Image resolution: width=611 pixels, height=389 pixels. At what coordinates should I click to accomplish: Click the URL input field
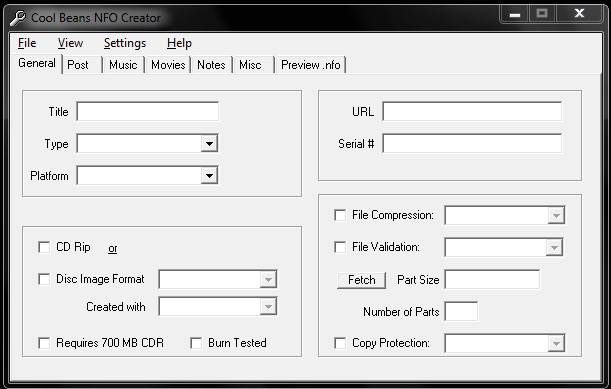[472, 112]
